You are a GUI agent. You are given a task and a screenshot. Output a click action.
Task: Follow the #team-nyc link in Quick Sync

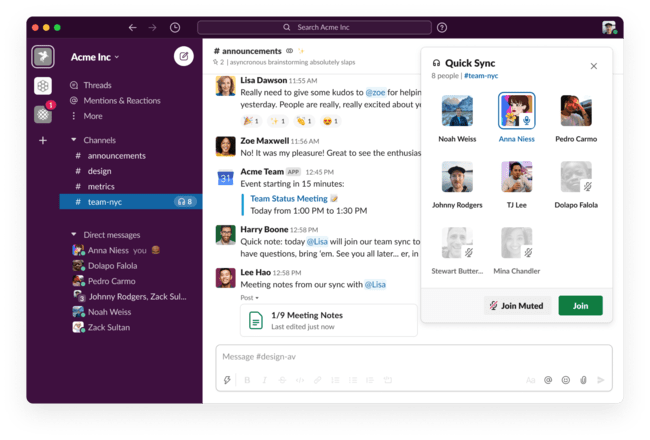pos(481,75)
